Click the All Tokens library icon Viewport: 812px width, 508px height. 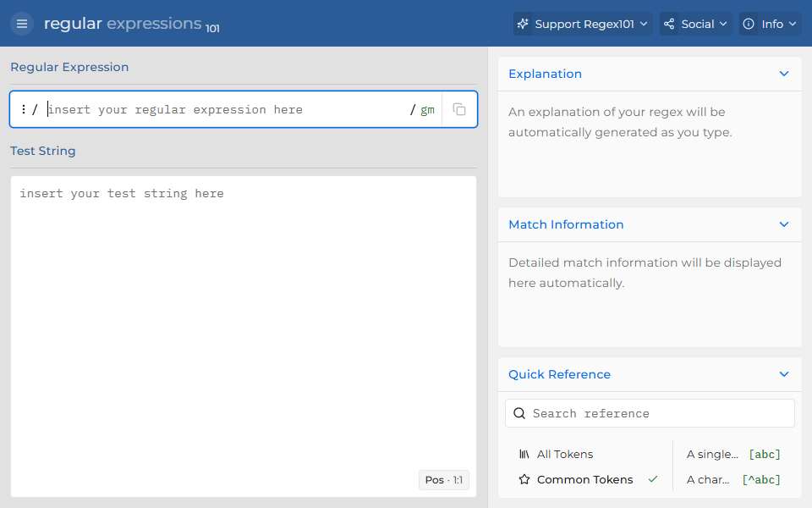(x=524, y=454)
